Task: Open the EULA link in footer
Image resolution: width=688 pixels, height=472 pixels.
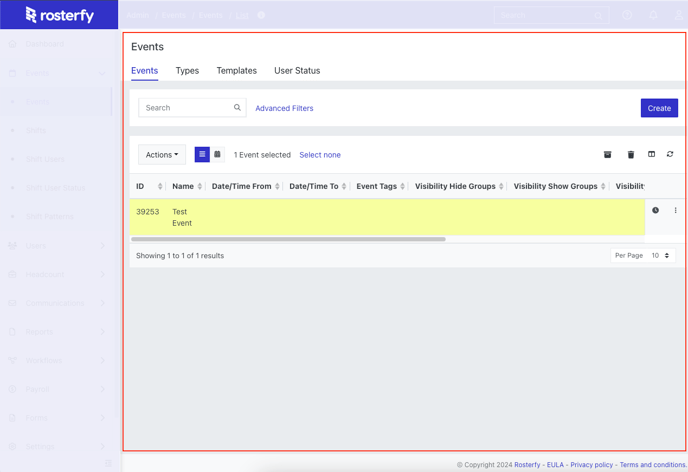Action: pyautogui.click(x=555, y=465)
